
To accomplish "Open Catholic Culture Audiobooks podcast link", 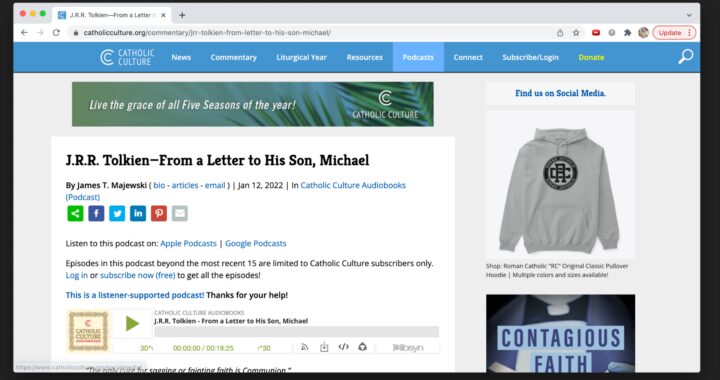I will click(353, 185).
